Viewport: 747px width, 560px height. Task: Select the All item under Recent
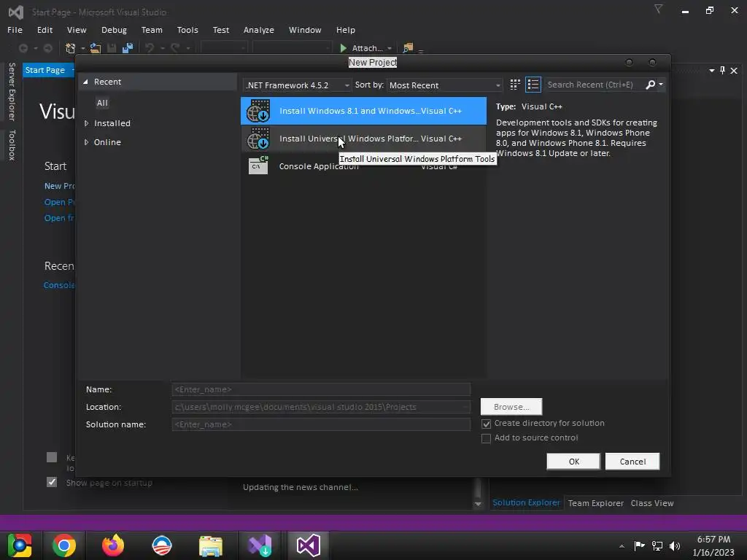tap(102, 103)
